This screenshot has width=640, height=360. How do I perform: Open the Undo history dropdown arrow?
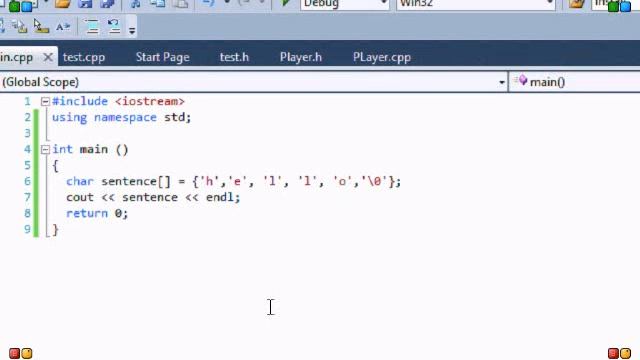227,2
